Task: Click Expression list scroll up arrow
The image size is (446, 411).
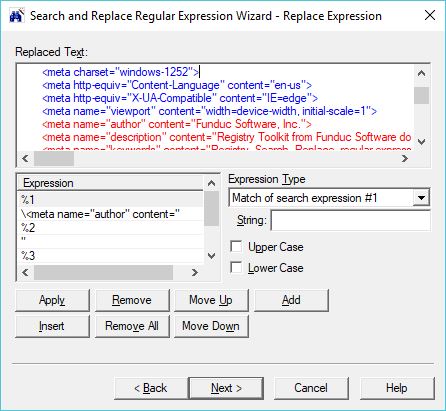Action: [211, 183]
